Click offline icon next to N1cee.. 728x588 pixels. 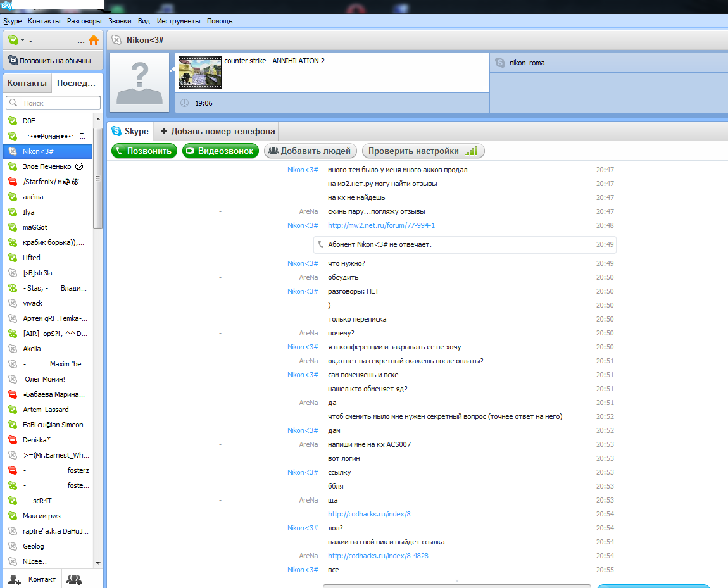[13, 561]
